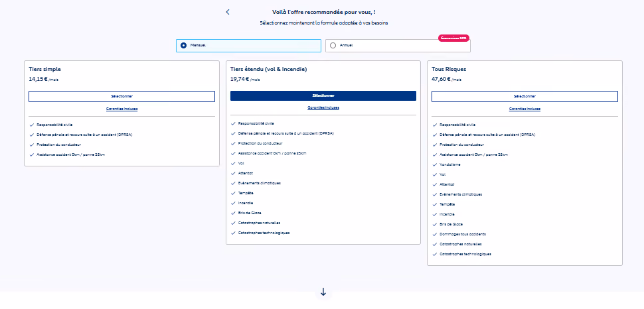Click the 14,15 € /mois price
The width and height of the screenshot is (644, 309).
(x=44, y=79)
